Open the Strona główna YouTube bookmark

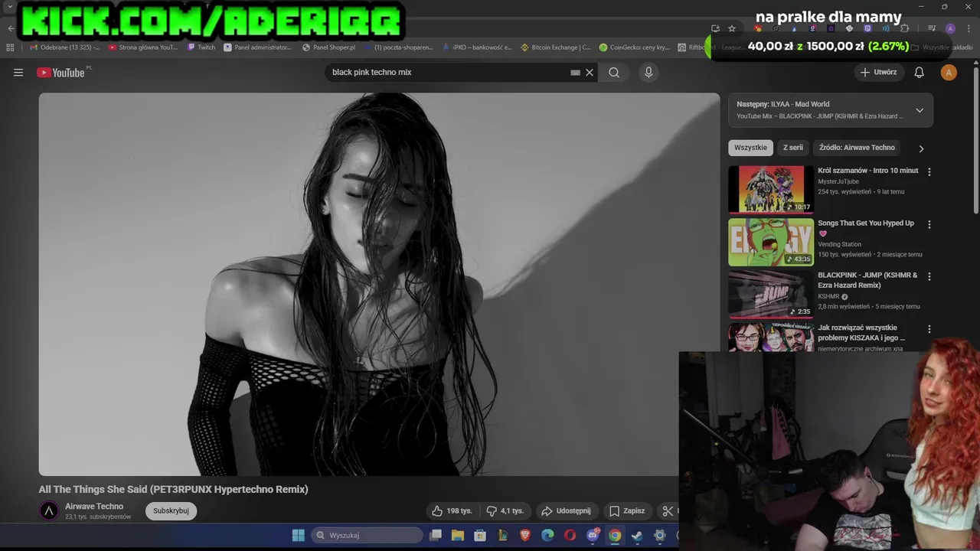coord(143,47)
